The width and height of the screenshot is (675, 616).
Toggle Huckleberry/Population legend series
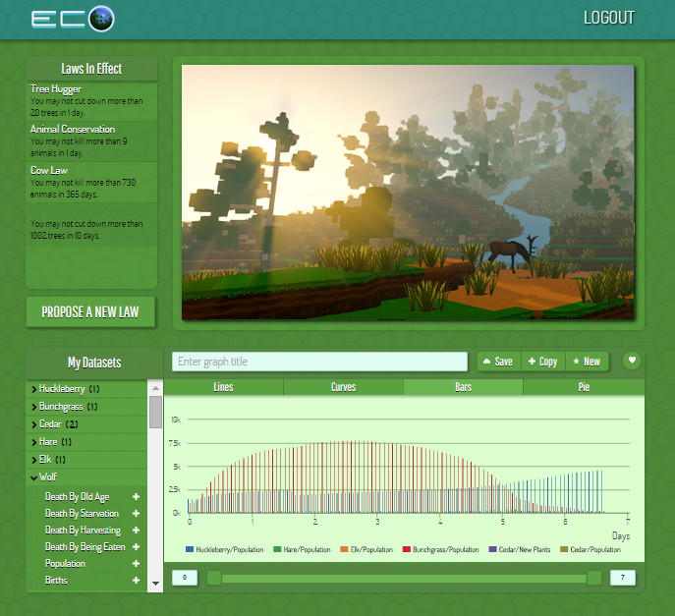pos(224,549)
